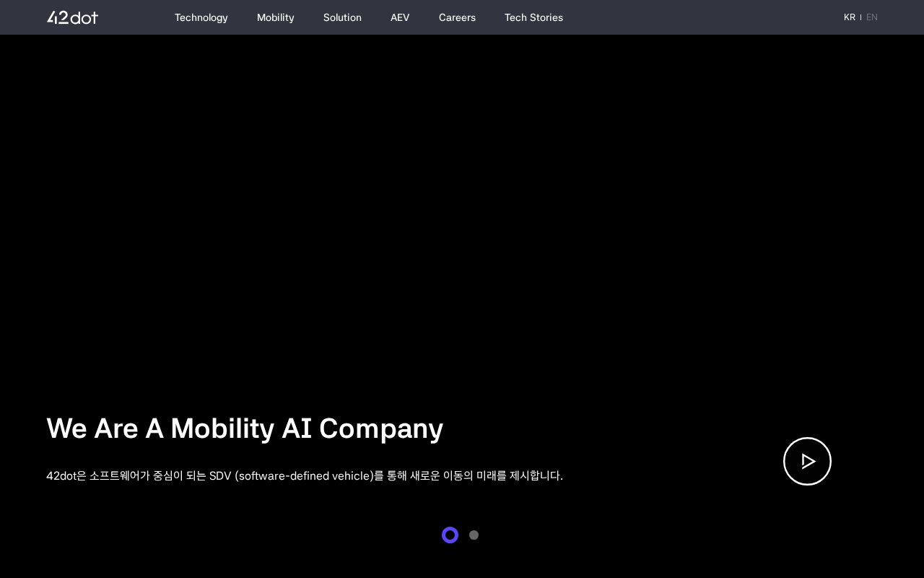Click the 42dot logo

point(72,17)
